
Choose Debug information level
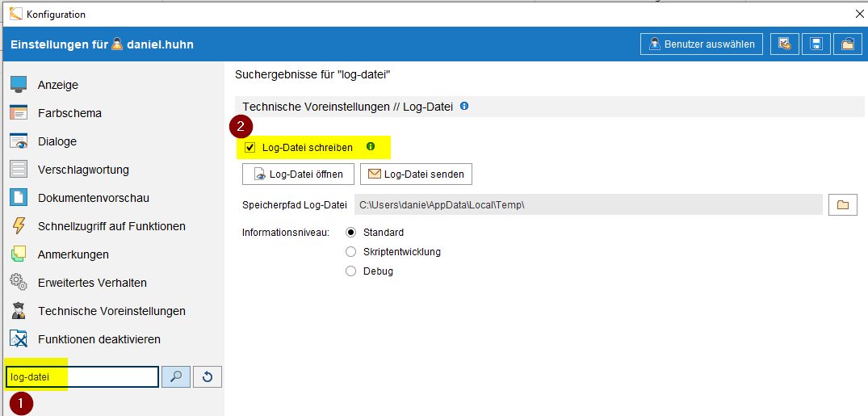[350, 271]
